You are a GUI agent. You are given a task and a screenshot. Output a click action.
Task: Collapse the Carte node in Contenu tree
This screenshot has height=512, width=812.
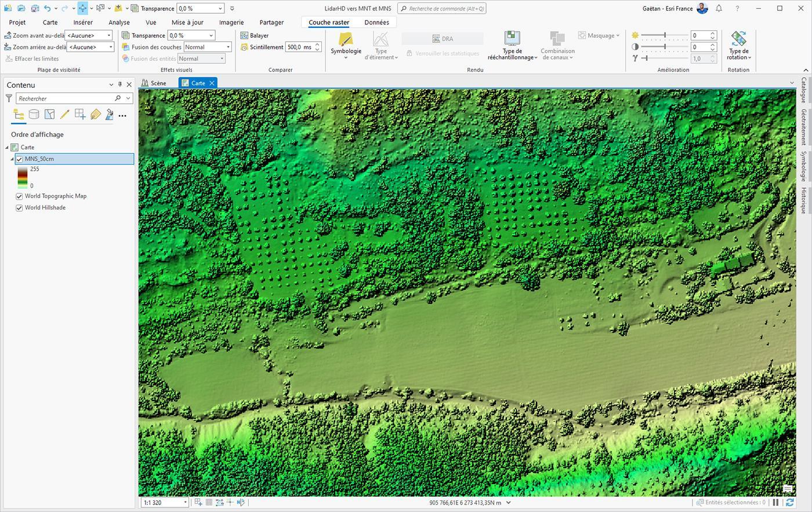tap(7, 147)
